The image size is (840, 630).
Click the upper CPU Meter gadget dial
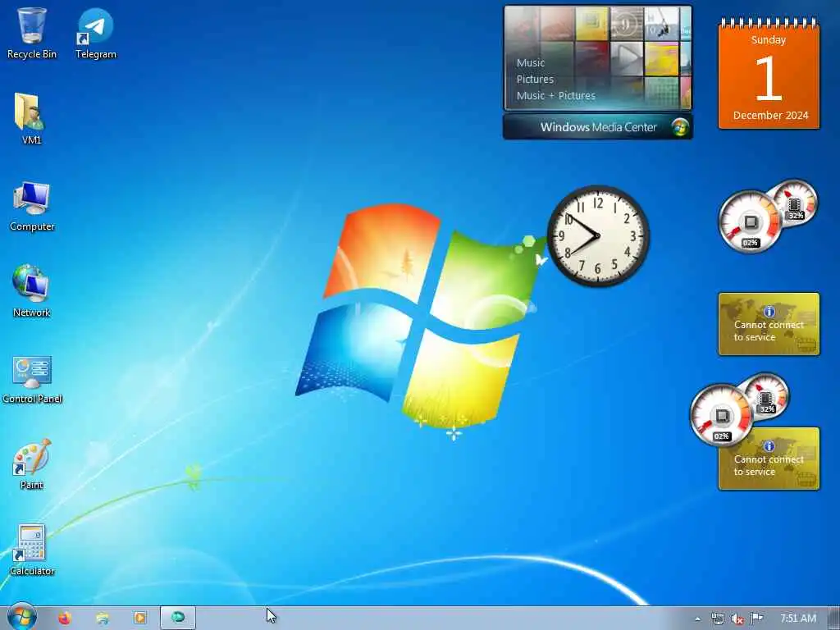click(750, 221)
